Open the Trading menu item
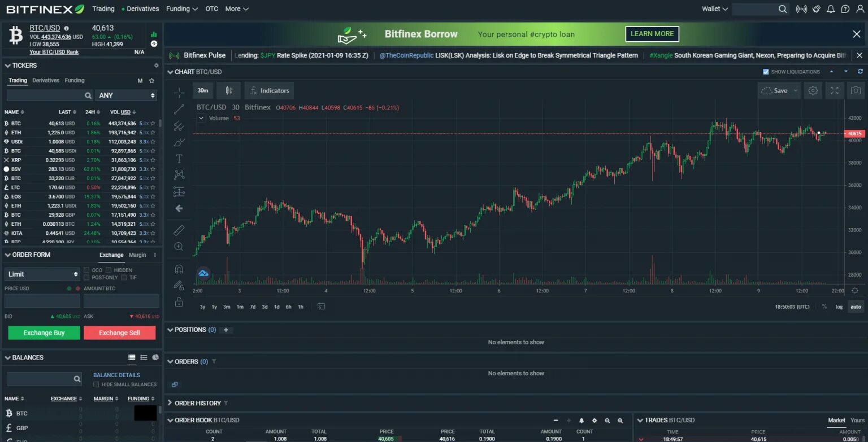The height and width of the screenshot is (442, 868). click(103, 8)
